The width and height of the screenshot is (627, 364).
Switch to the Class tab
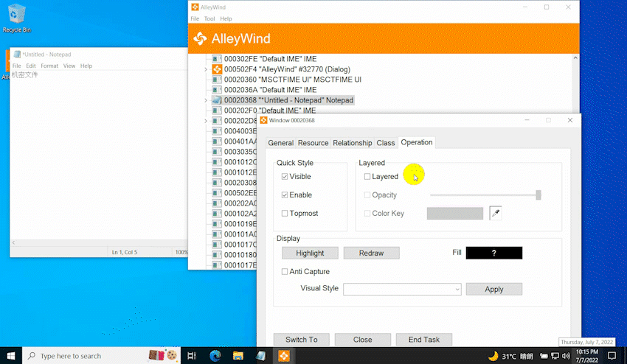(x=386, y=143)
